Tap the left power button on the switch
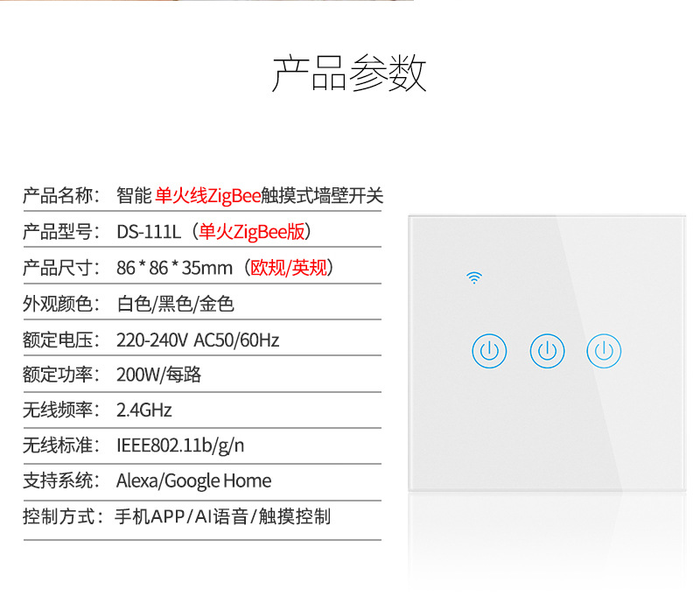The width and height of the screenshot is (700, 610). click(x=489, y=352)
